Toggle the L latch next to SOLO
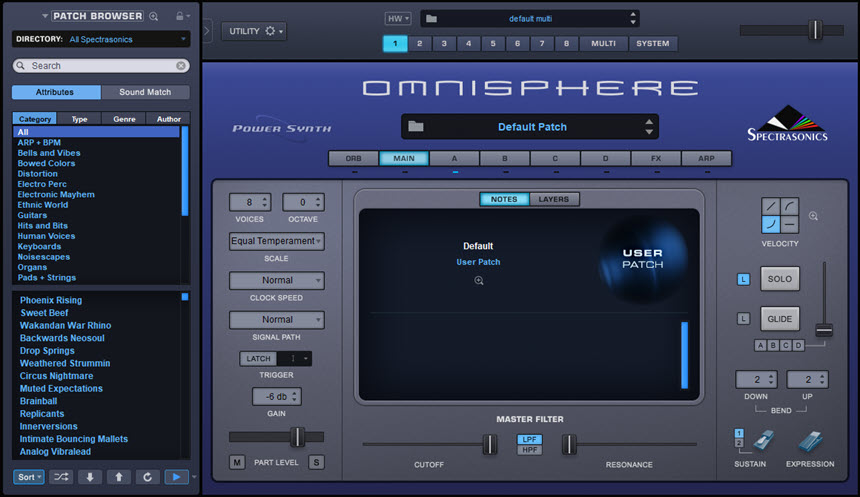Image resolution: width=860 pixels, height=497 pixels. 743,279
